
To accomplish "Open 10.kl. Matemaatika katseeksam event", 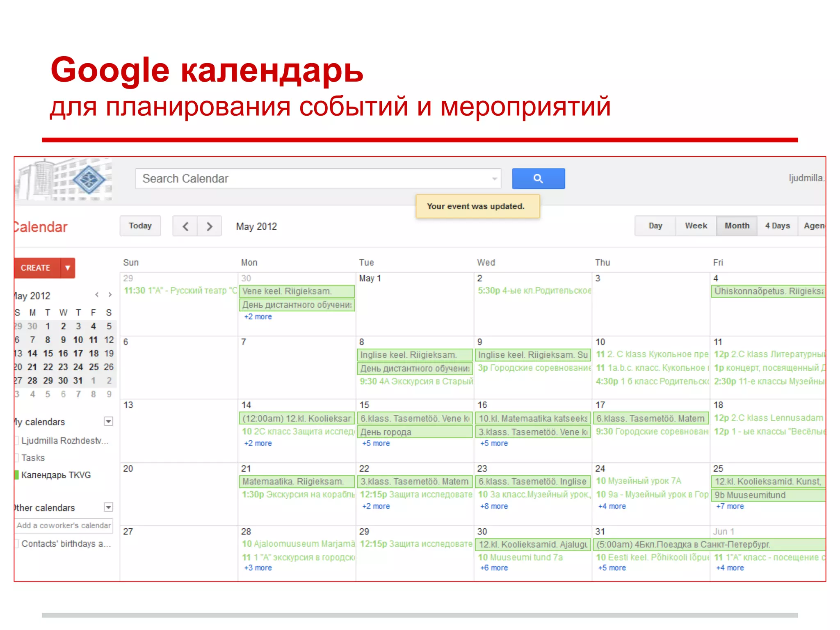I will click(x=533, y=418).
